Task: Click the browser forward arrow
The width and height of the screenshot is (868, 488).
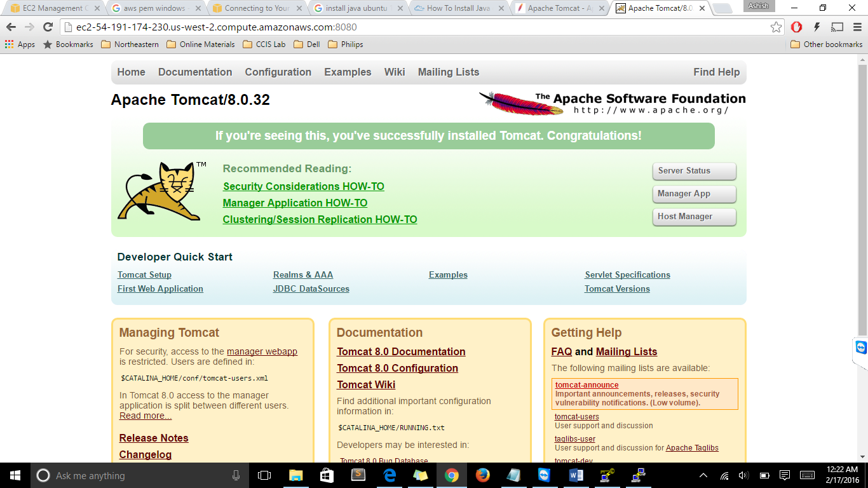Action: 29,27
